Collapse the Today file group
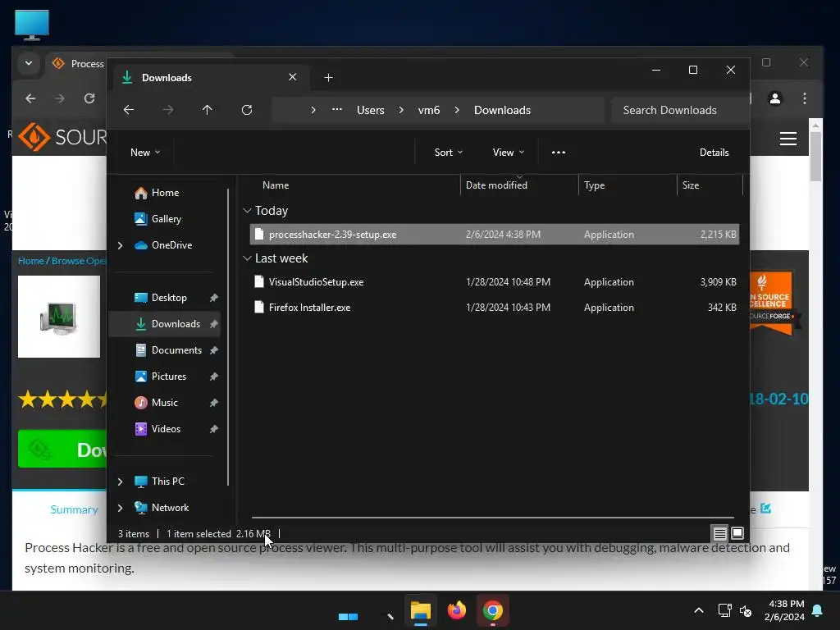840x630 pixels. click(x=247, y=211)
